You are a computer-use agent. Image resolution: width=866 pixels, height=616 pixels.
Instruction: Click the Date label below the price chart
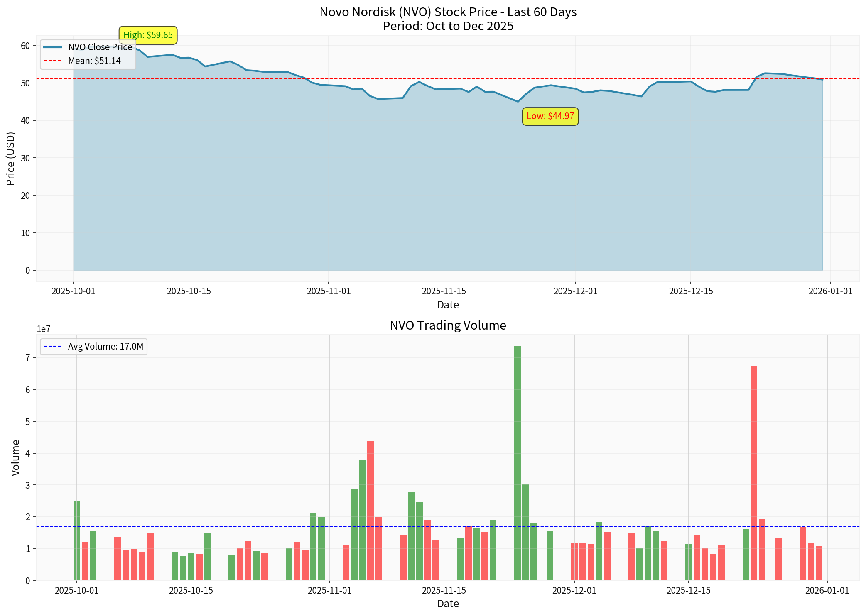pos(448,305)
